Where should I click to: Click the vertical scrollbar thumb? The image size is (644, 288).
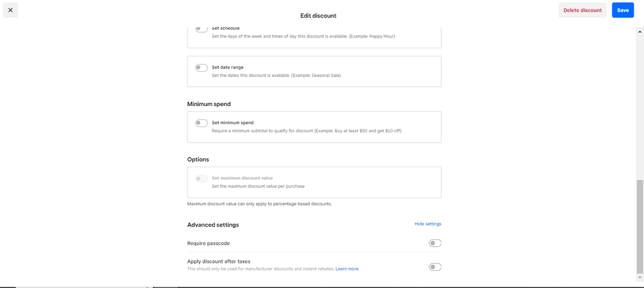click(x=639, y=226)
